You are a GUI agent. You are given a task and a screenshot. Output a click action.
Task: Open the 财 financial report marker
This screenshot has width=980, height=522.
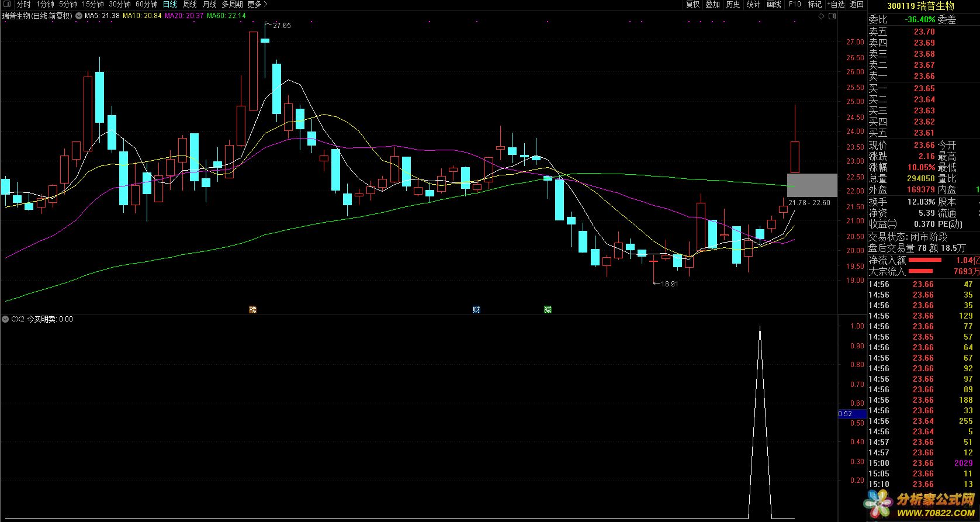tap(476, 309)
